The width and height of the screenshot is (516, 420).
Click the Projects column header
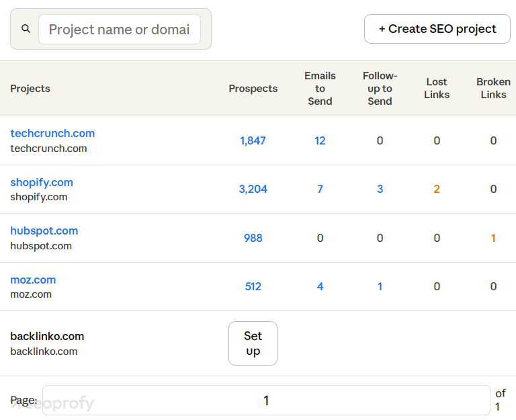30,89
